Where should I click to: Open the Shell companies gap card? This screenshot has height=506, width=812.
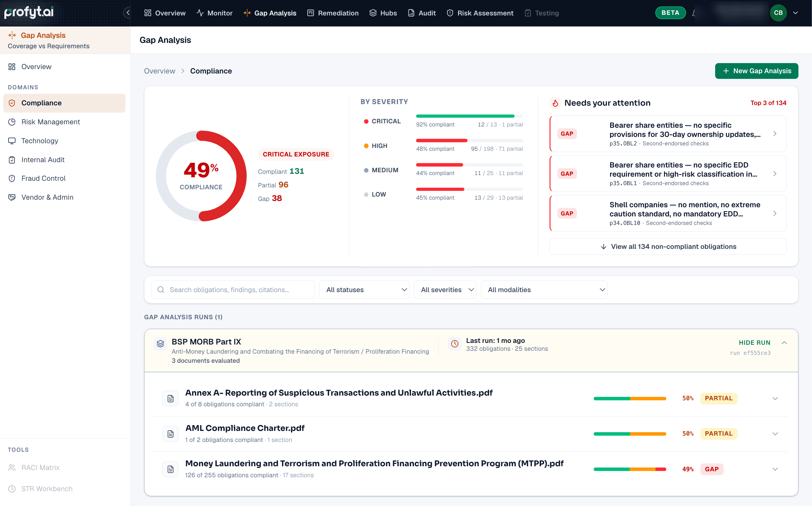668,214
